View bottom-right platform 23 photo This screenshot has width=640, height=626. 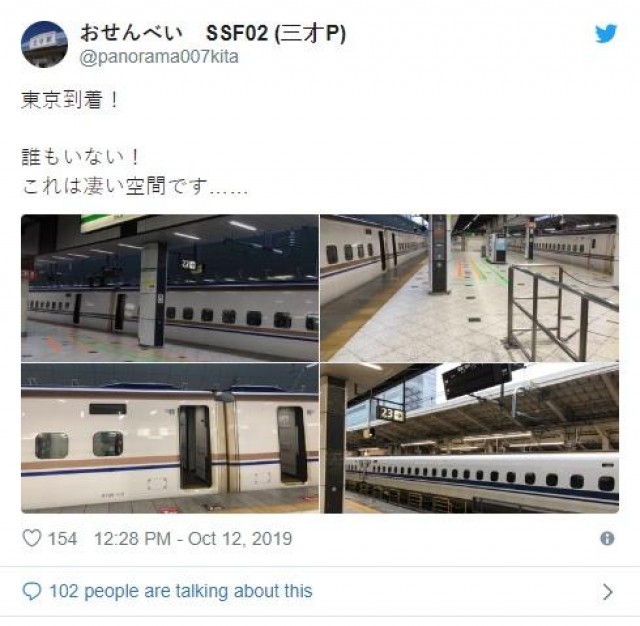[469, 438]
